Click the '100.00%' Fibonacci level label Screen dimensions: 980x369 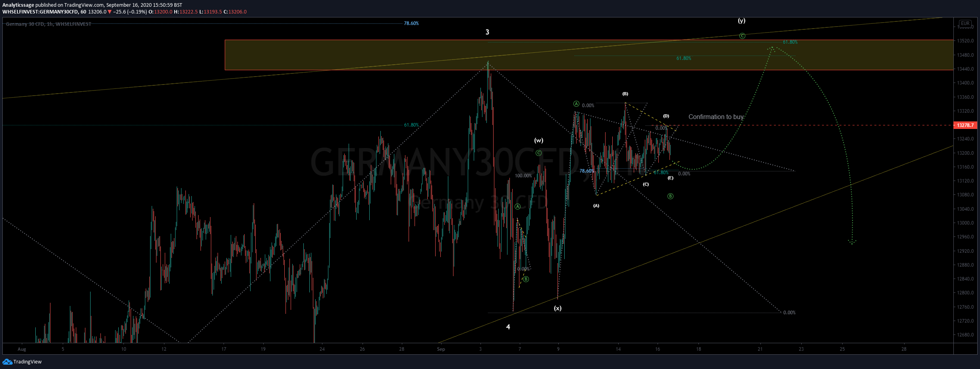click(523, 176)
